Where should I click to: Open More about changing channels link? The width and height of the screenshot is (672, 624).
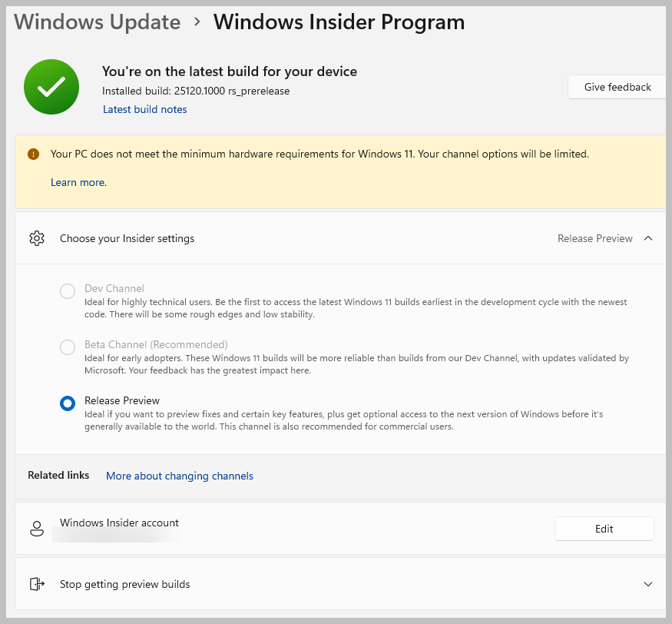click(180, 476)
